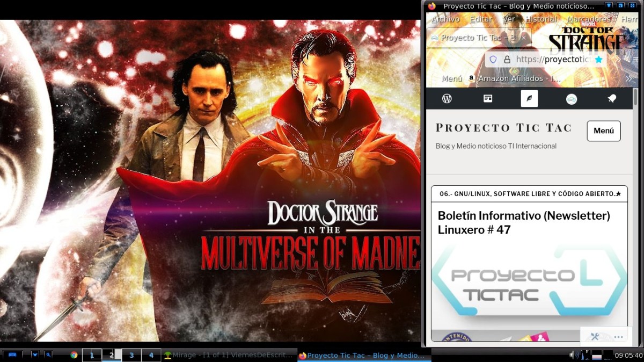The height and width of the screenshot is (362, 644).
Task: Launch Chrome from the taskbar
Action: [x=74, y=355]
